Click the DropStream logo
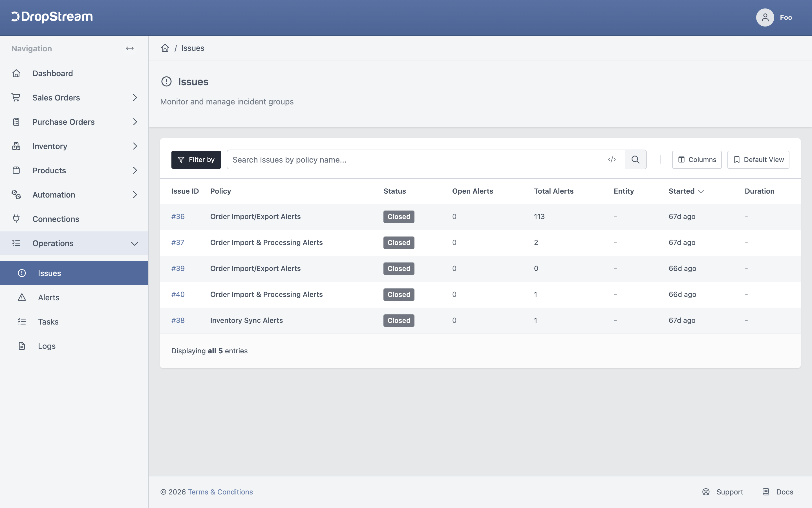 [x=52, y=17]
